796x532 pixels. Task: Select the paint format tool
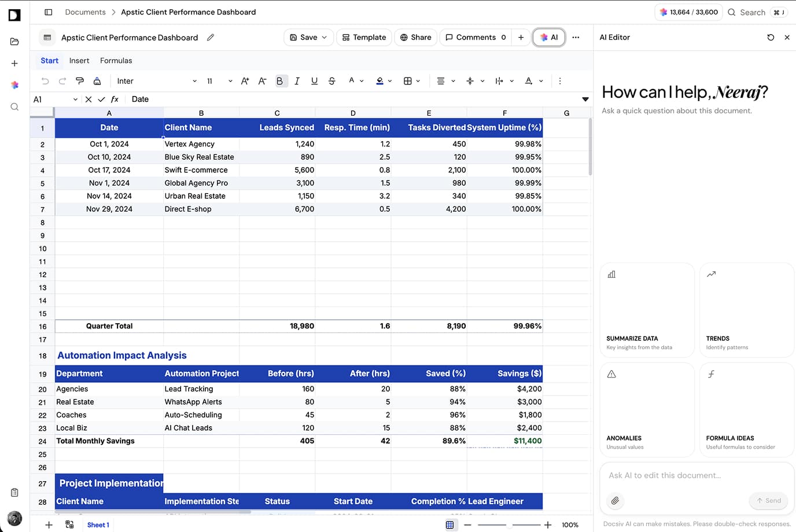click(80, 81)
